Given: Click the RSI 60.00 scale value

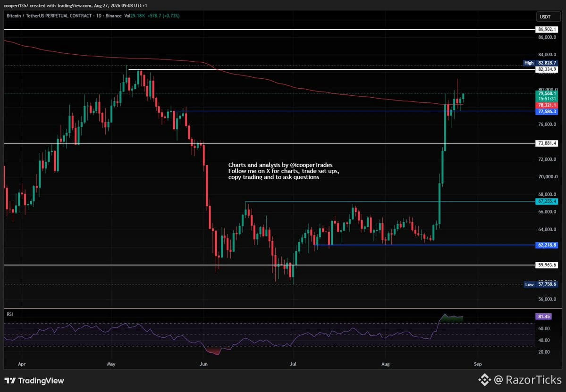Looking at the screenshot, I should [544, 328].
